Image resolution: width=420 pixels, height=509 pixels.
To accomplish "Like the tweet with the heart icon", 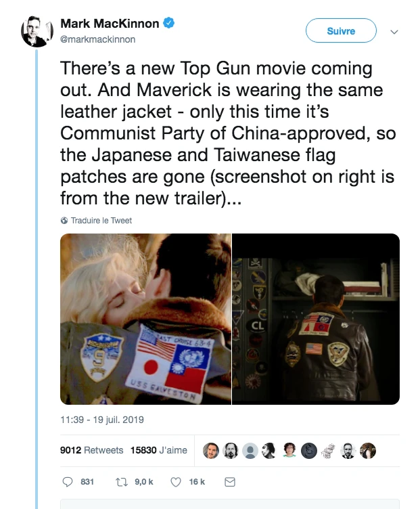I will tap(175, 482).
